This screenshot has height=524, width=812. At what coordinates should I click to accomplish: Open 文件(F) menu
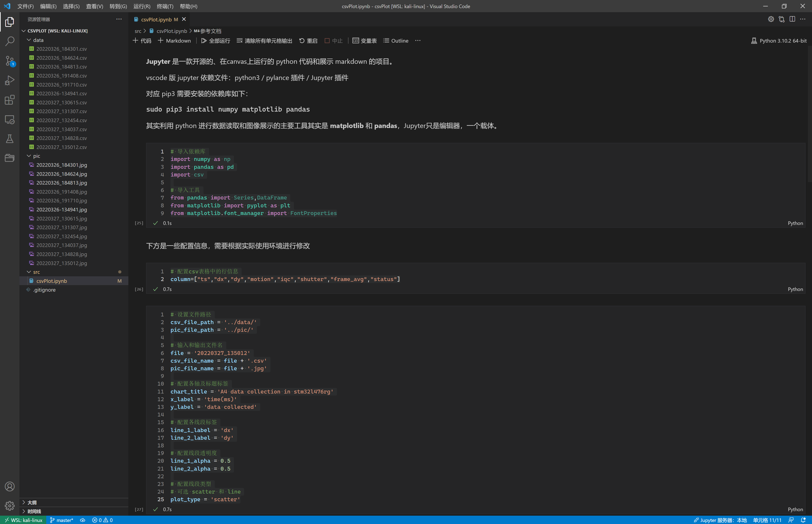tap(25, 6)
